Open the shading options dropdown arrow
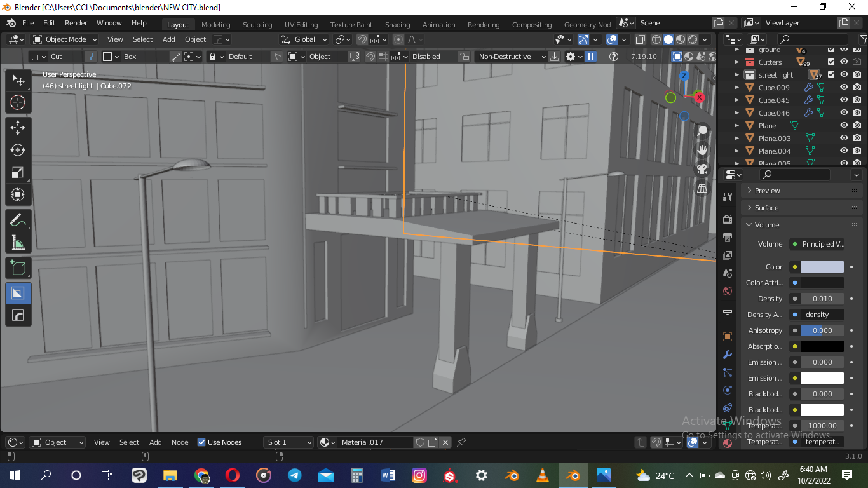The height and width of the screenshot is (488, 868). (705, 39)
